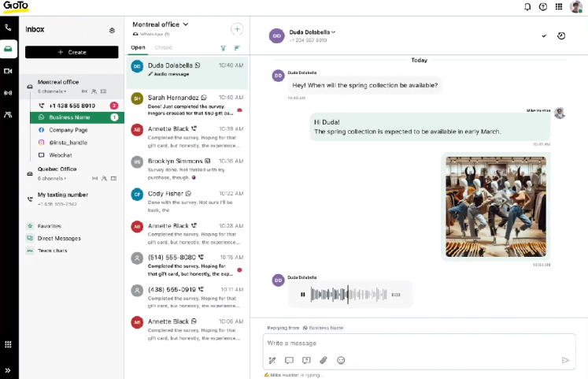Open the broadcast icon in left rail
This screenshot has height=379, width=588.
click(8, 93)
